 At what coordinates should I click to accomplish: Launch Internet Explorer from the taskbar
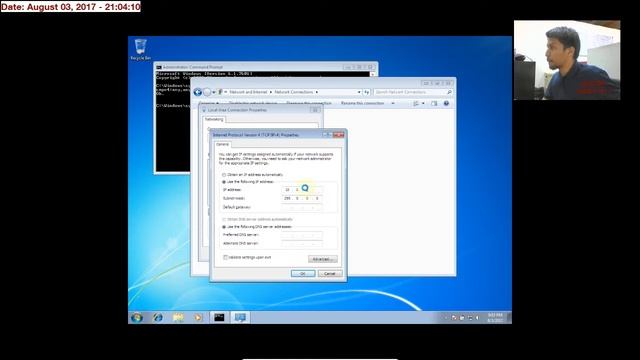point(158,317)
